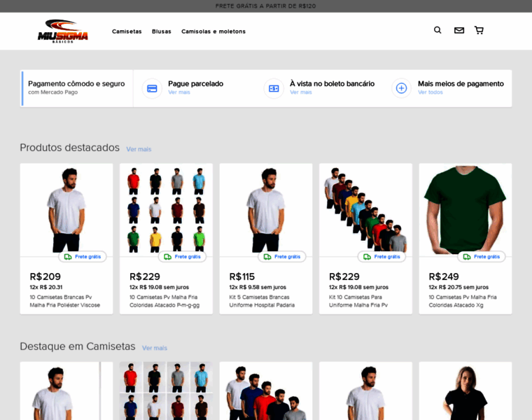Open woman in black polo thumbnail
The image size is (532, 420).
465,391
